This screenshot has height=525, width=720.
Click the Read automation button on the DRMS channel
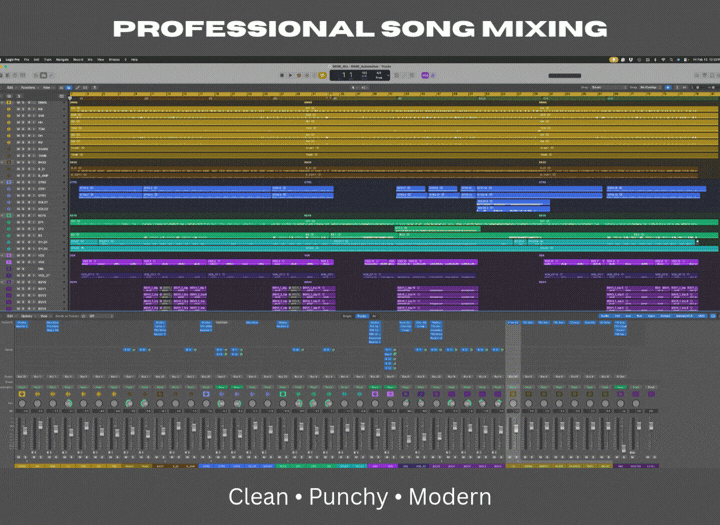[22, 387]
